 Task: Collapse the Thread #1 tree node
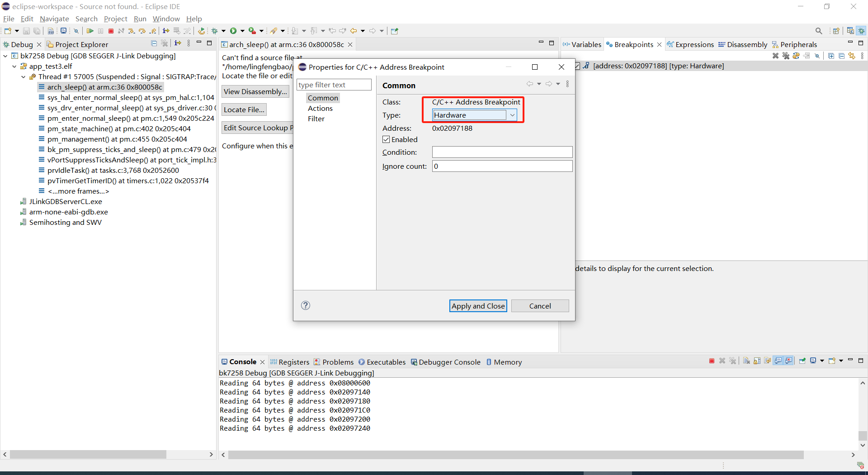(x=24, y=77)
